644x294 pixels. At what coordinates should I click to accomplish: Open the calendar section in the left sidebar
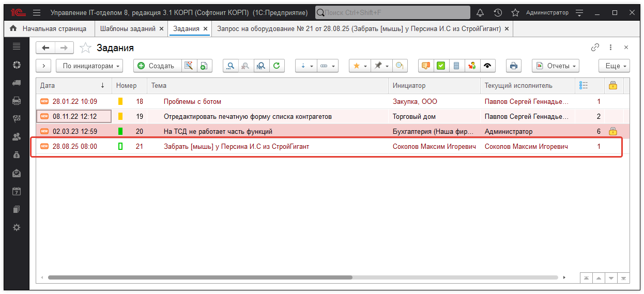coord(17,191)
